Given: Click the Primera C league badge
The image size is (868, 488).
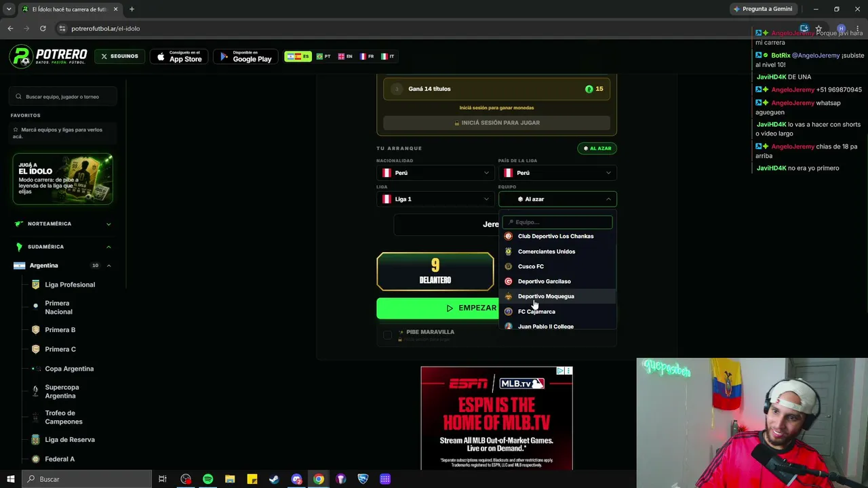Looking at the screenshot, I should [x=35, y=349].
